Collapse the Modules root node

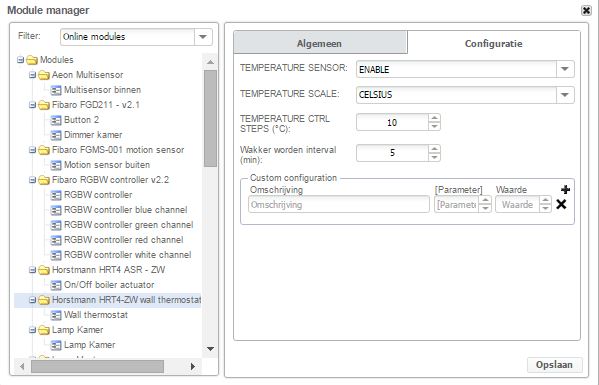click(x=21, y=60)
